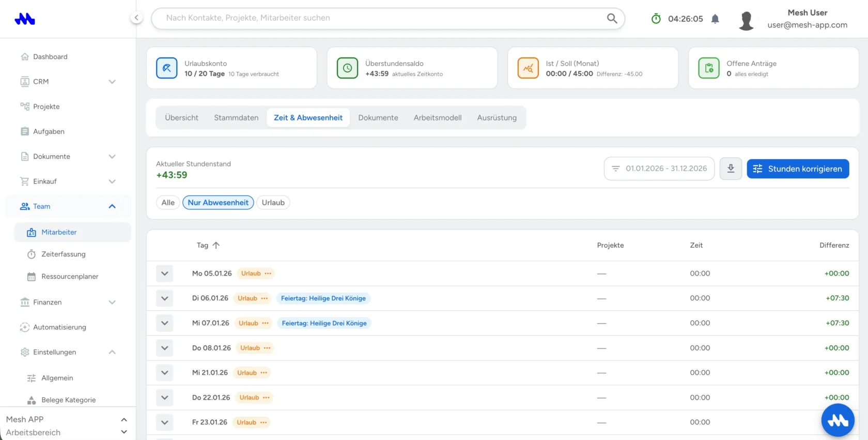
Task: Open the user profile avatar
Action: tap(746, 21)
